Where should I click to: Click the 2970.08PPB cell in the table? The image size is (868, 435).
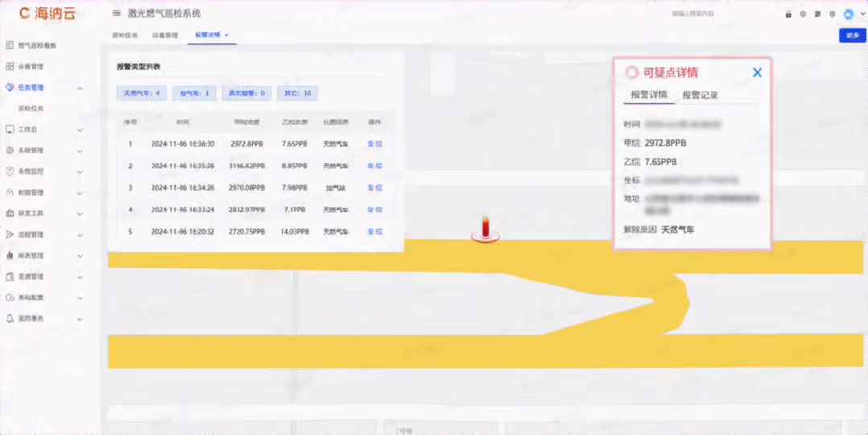click(x=247, y=188)
